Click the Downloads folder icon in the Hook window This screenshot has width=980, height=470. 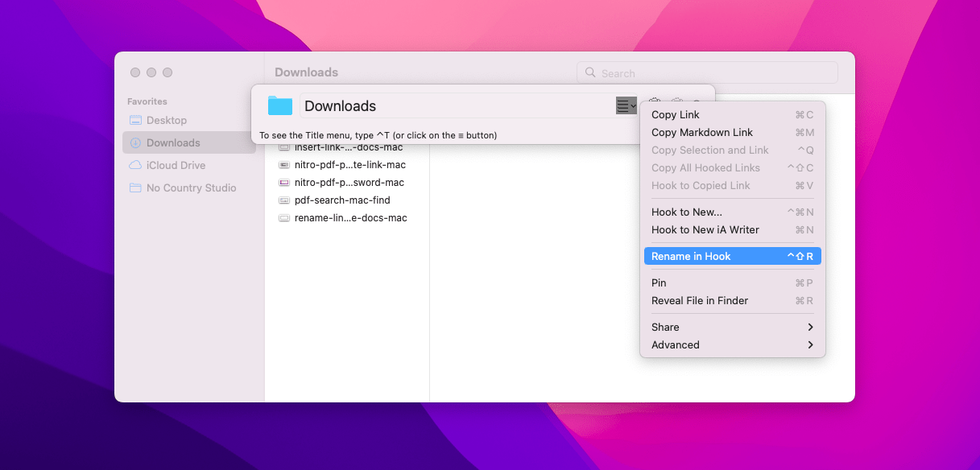click(x=279, y=105)
